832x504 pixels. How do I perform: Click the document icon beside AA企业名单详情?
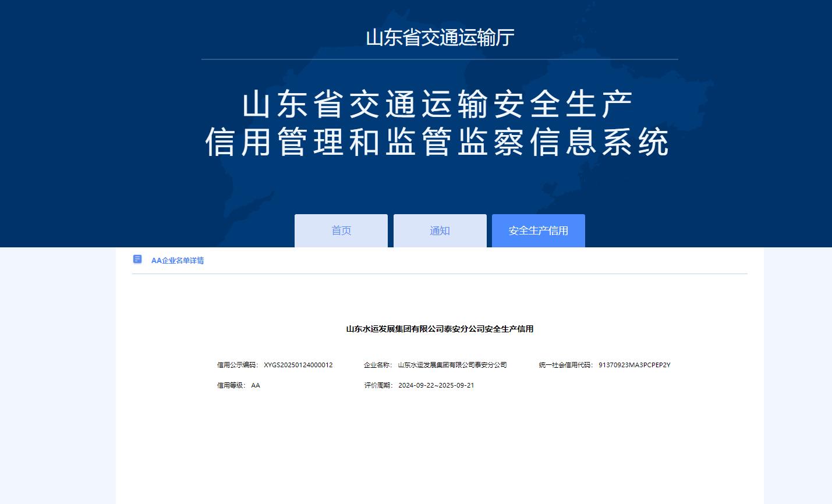click(137, 260)
